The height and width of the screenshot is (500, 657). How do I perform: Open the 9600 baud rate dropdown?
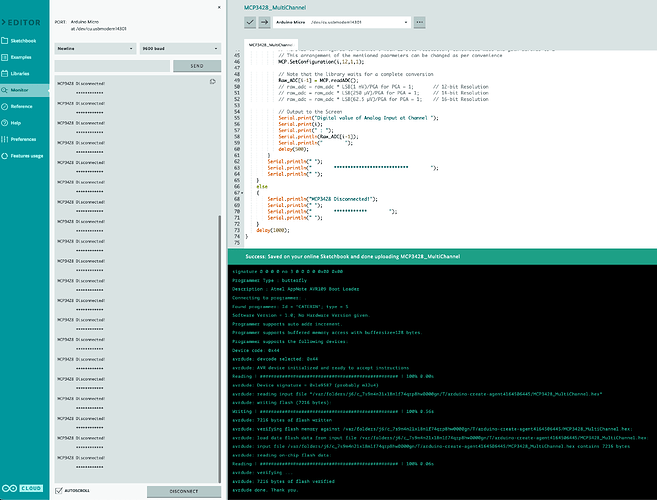[180, 49]
